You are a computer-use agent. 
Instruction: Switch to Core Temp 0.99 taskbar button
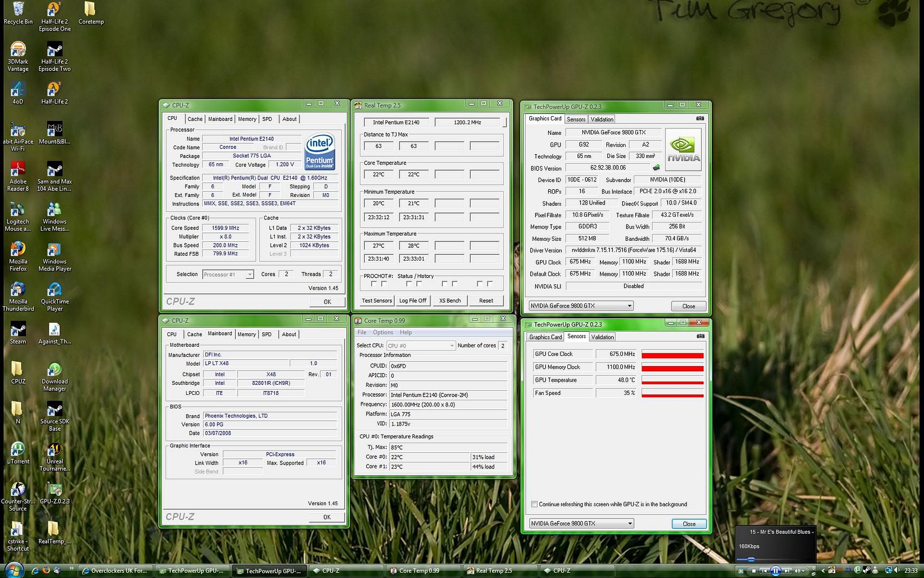tap(423, 571)
